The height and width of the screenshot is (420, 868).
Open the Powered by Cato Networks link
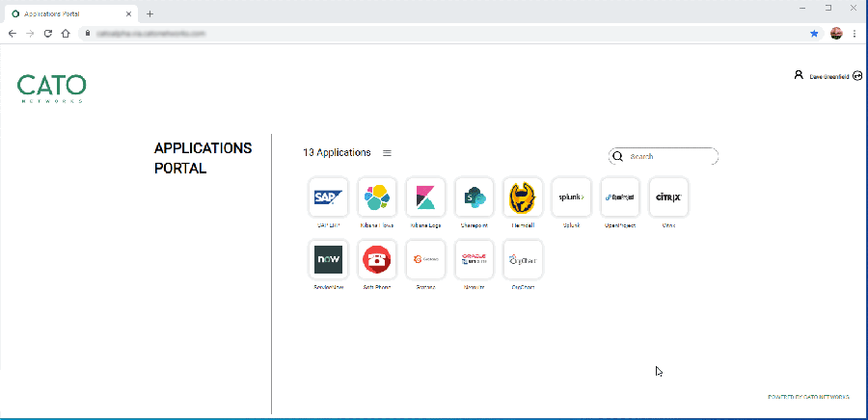pos(809,397)
